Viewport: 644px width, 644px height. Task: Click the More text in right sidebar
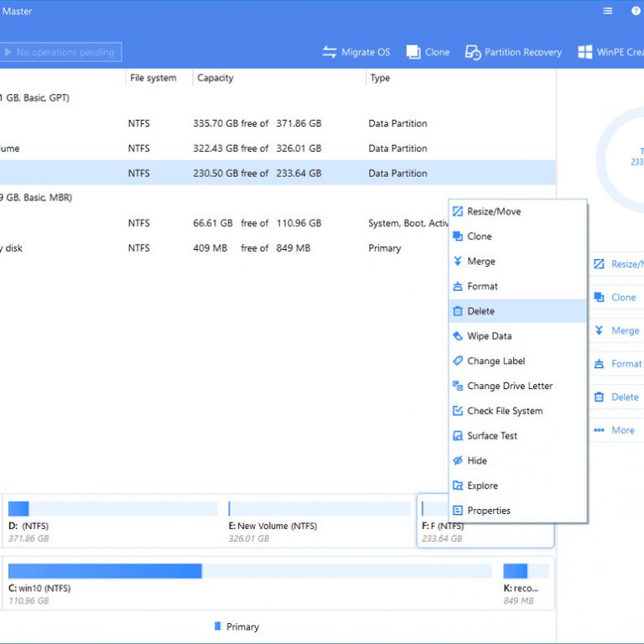(623, 430)
